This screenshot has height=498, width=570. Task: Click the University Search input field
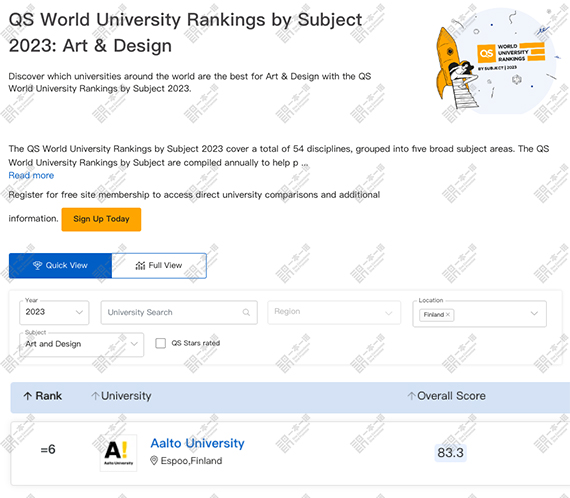coord(179,312)
